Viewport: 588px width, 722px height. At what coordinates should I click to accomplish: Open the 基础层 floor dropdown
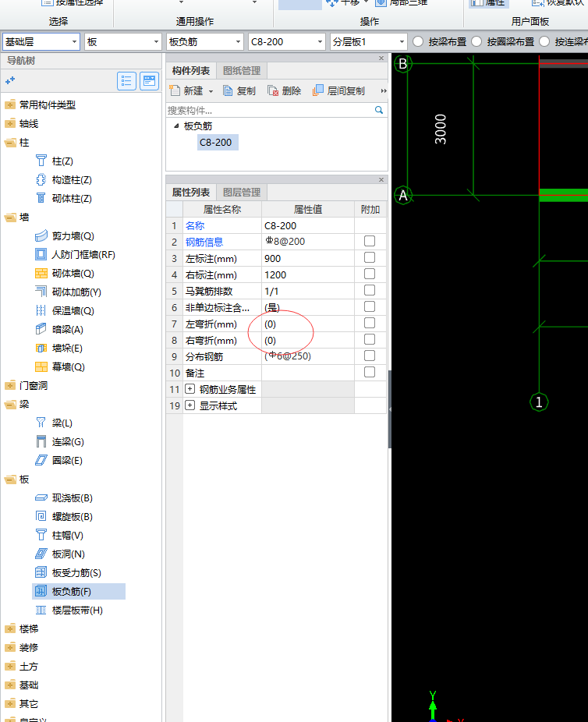pyautogui.click(x=41, y=42)
